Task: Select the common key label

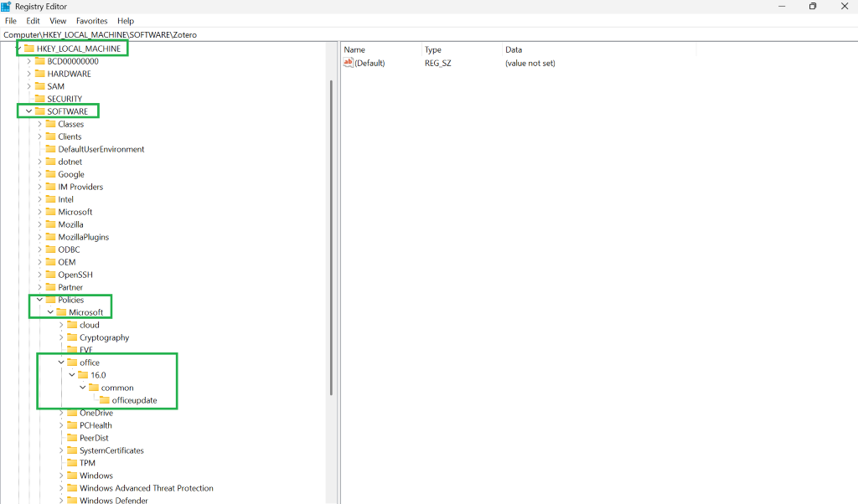Action: [x=117, y=388]
